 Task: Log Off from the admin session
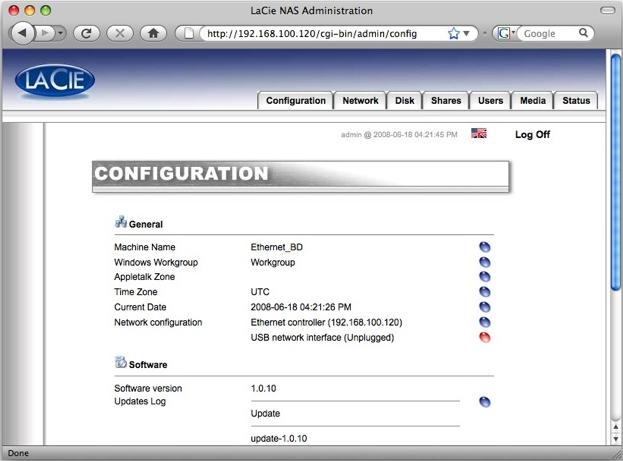(532, 134)
